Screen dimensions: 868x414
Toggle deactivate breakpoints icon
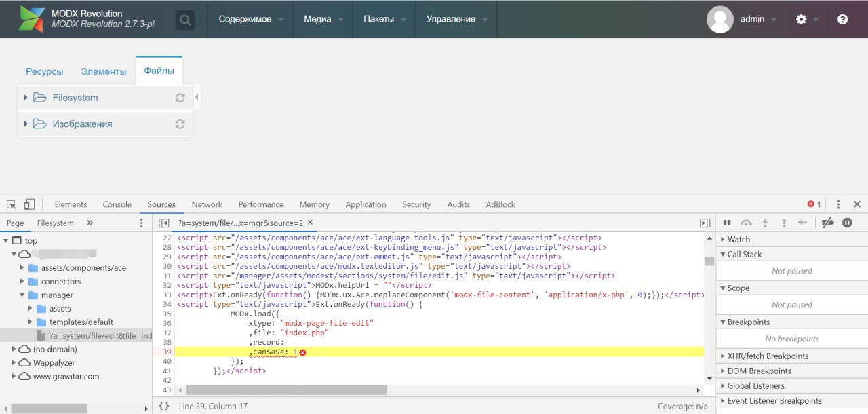coord(827,223)
